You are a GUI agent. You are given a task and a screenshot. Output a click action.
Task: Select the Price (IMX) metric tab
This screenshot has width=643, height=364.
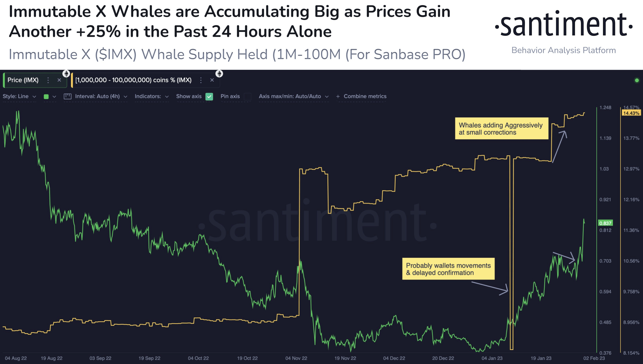[23, 80]
